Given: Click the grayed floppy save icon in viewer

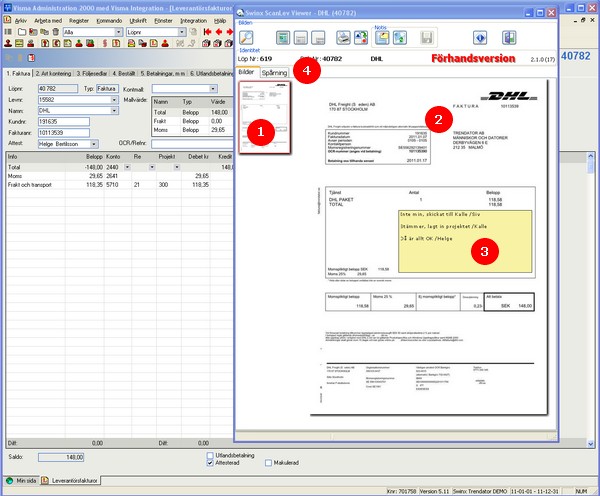Looking at the screenshot, I should point(427,38).
